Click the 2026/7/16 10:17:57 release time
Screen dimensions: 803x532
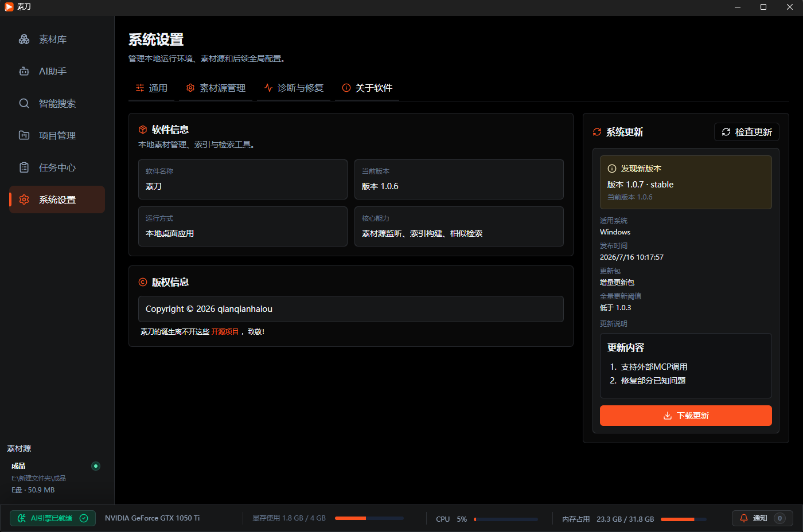pos(632,257)
